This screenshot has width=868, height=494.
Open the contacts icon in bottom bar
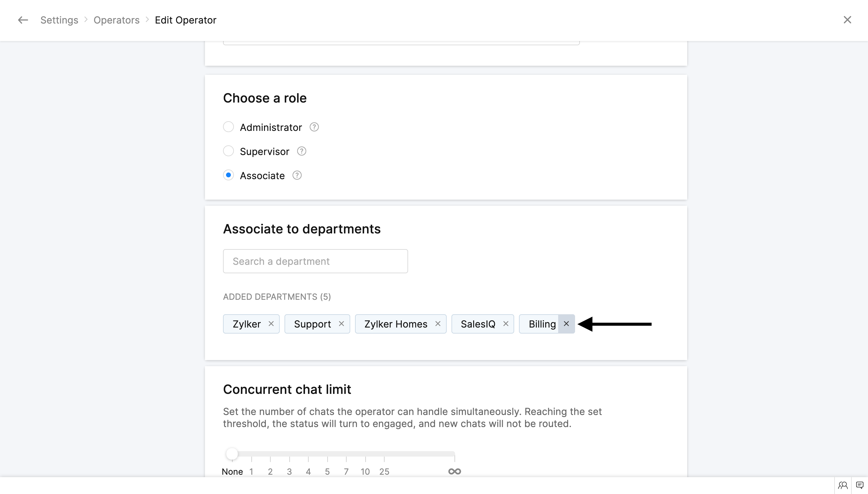pos(843,485)
